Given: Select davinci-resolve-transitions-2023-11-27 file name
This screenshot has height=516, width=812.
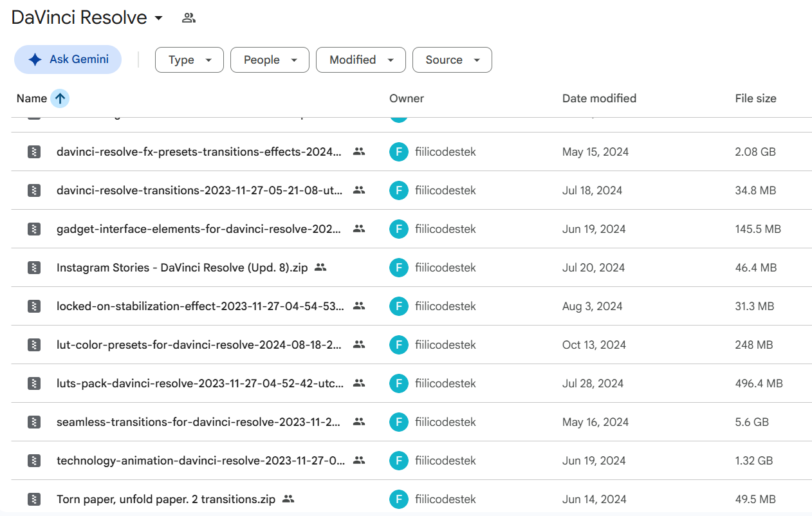Looking at the screenshot, I should click(x=199, y=190).
